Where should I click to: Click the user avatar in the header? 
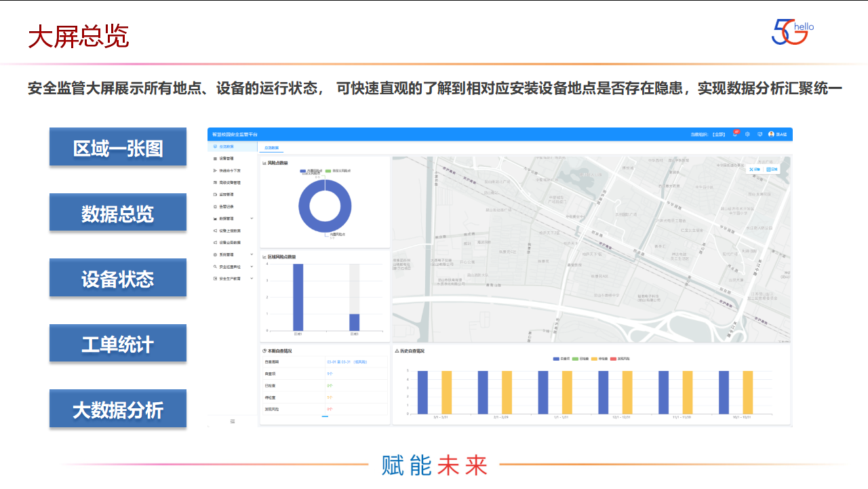[771, 134]
